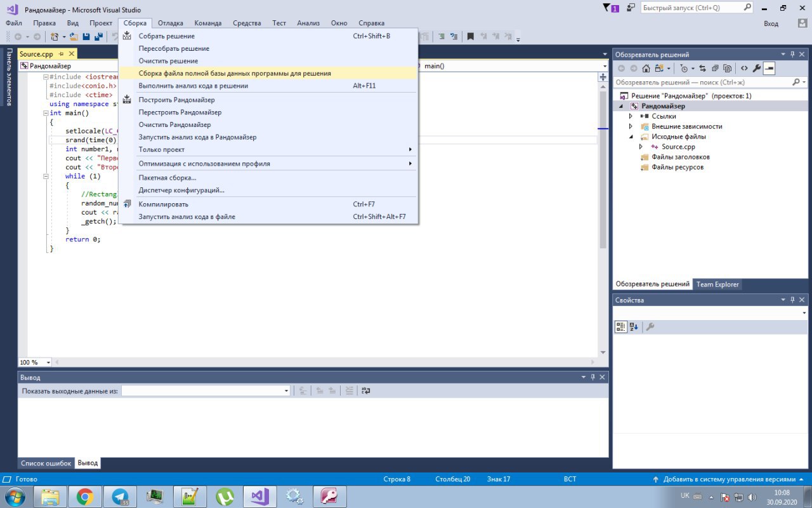Expand the Ссылки node in solution tree

click(631, 117)
